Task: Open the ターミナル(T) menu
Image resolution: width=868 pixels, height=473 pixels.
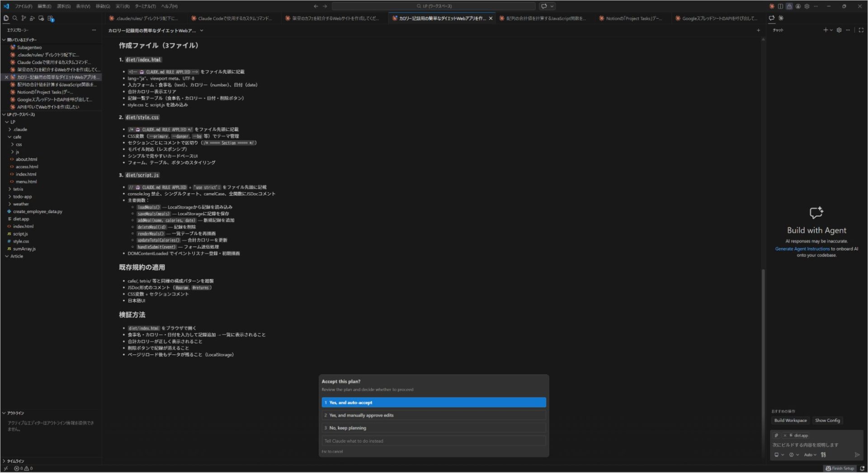Action: tap(145, 6)
